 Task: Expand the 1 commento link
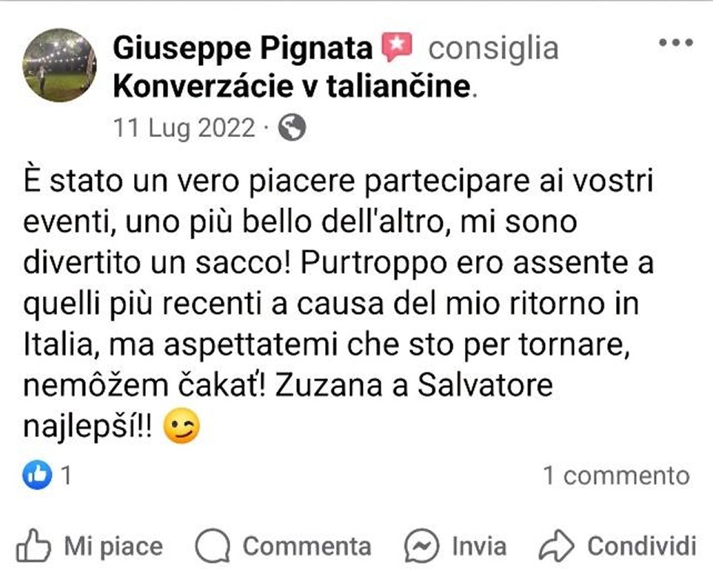click(x=617, y=475)
